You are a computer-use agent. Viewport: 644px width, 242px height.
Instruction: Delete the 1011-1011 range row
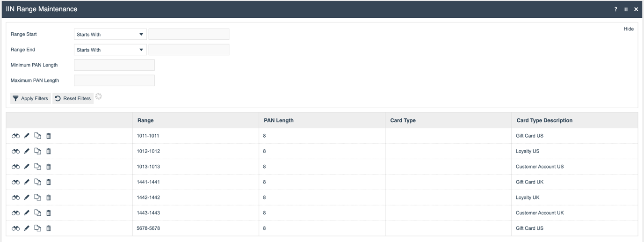click(49, 136)
